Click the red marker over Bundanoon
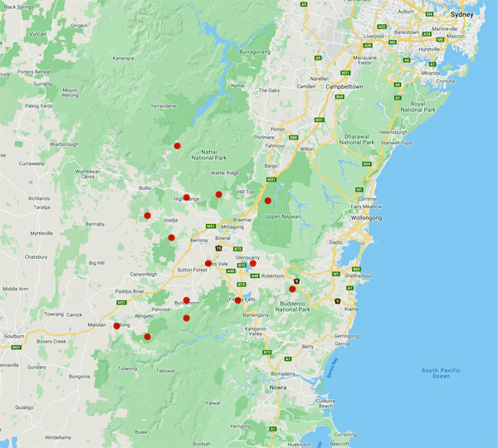 [187, 300]
